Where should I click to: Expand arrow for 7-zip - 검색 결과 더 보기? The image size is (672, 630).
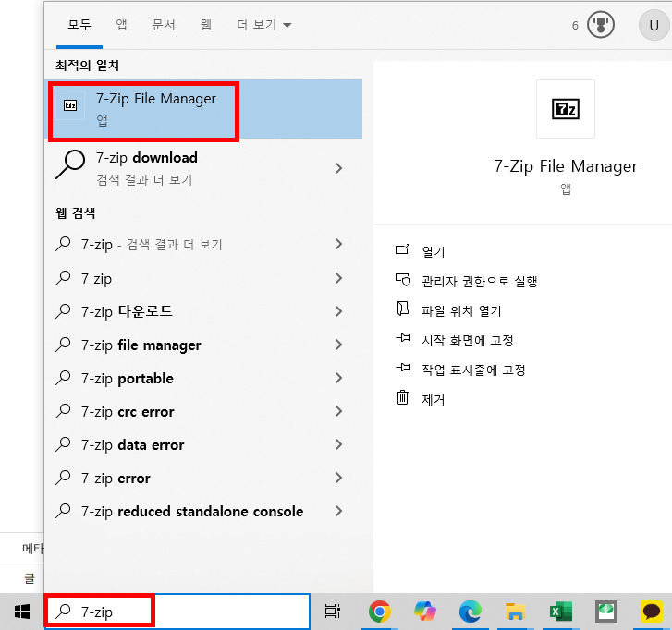pos(338,244)
